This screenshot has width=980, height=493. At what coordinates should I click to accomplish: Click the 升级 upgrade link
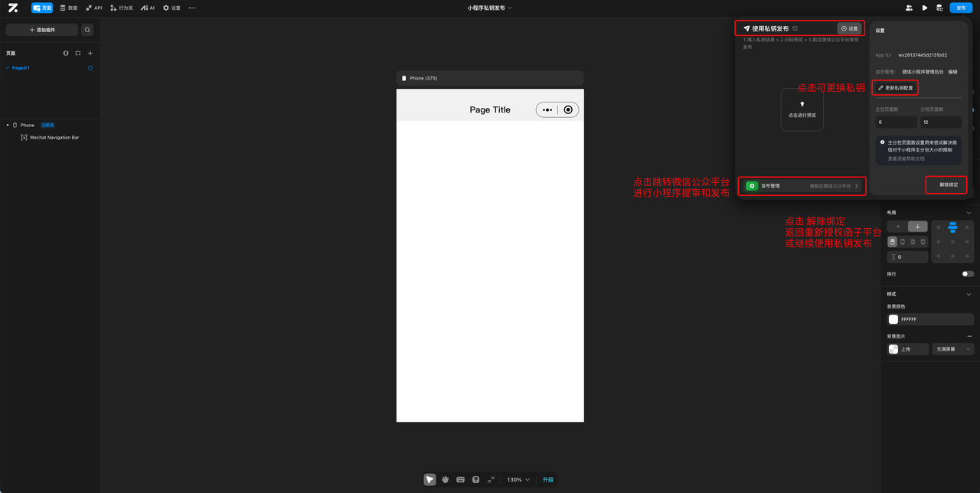(548, 479)
